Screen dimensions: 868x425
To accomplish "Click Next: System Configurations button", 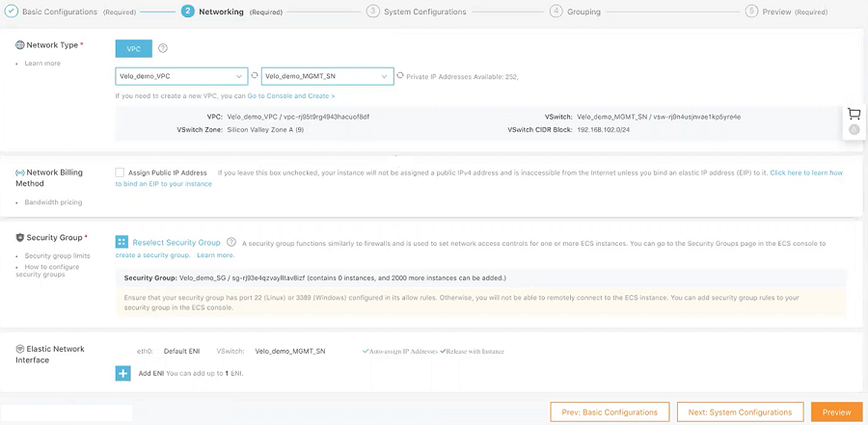I will tap(740, 412).
